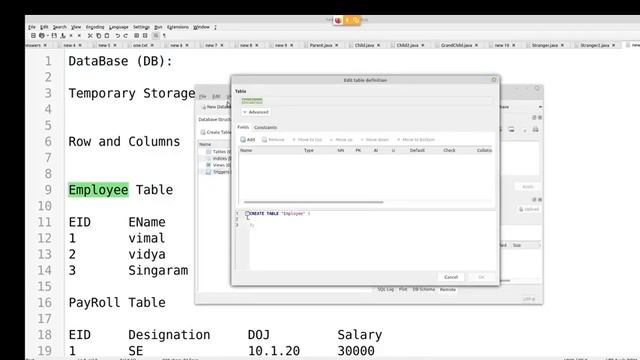
Task: Close the GrandChild.java tab
Action: point(476,45)
